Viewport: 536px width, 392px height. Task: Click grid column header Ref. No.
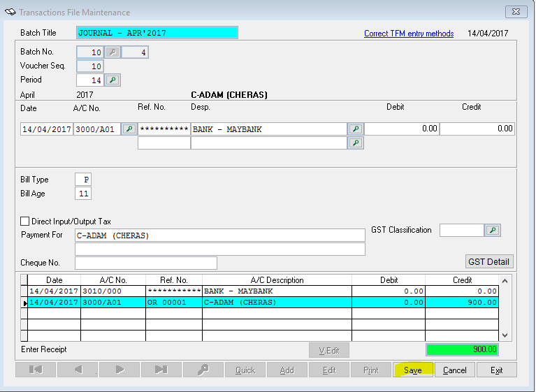(x=174, y=280)
